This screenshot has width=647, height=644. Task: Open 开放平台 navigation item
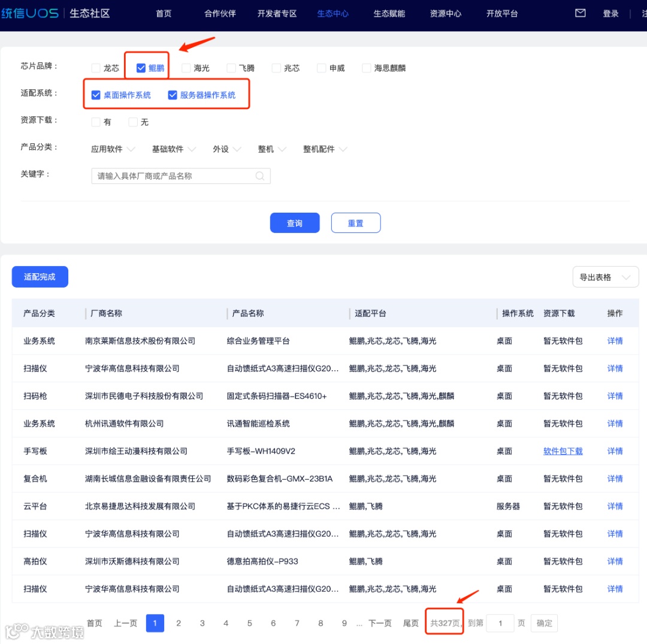[502, 14]
